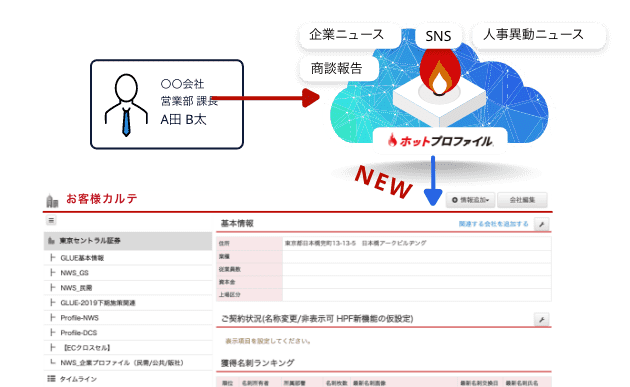Open the 情報追加 dropdown button
Viewport: 630px width, 387px height.
pyautogui.click(x=470, y=200)
